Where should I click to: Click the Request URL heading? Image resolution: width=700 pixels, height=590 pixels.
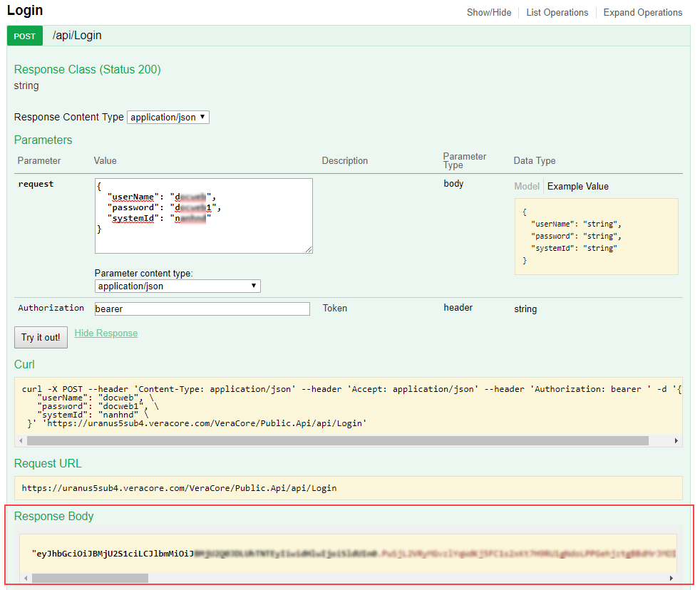(48, 464)
